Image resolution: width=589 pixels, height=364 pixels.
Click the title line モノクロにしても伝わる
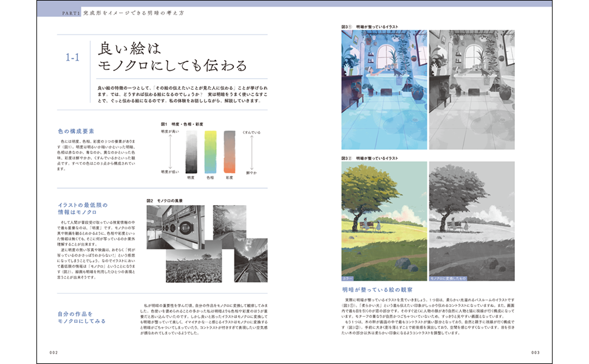coord(172,66)
